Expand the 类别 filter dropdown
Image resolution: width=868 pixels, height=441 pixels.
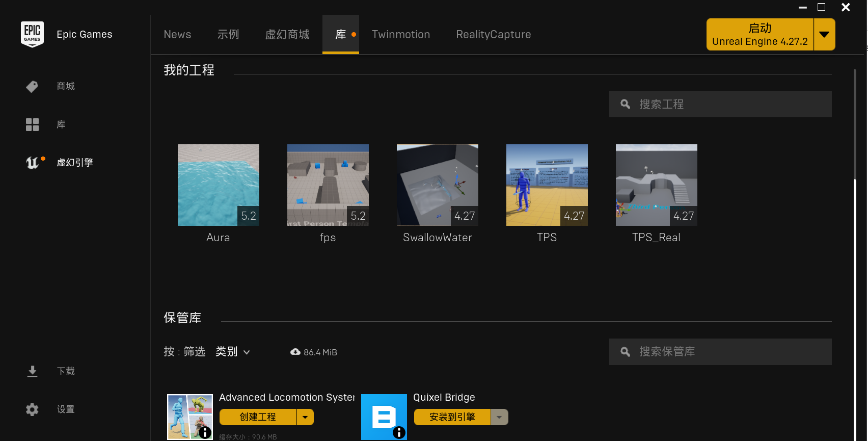coord(233,352)
